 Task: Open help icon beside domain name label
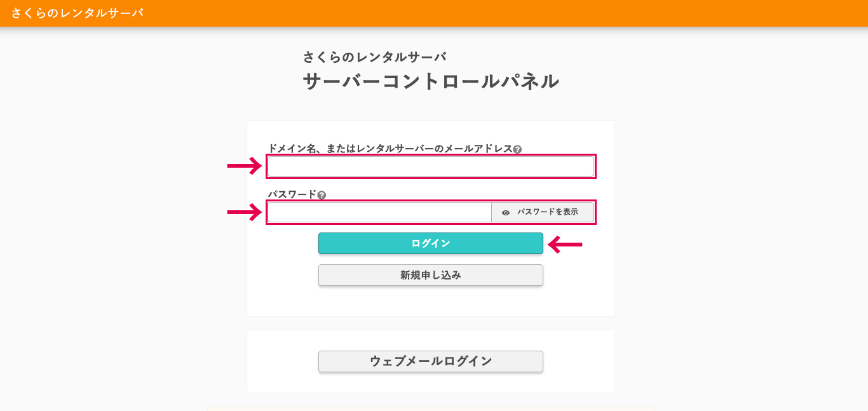point(517,149)
